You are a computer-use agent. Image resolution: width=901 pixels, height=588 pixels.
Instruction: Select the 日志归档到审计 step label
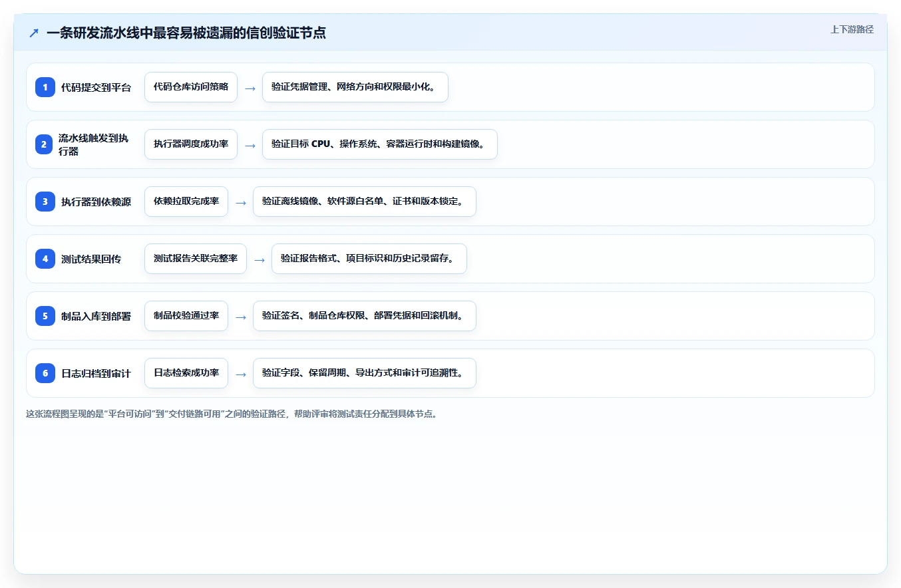96,373
